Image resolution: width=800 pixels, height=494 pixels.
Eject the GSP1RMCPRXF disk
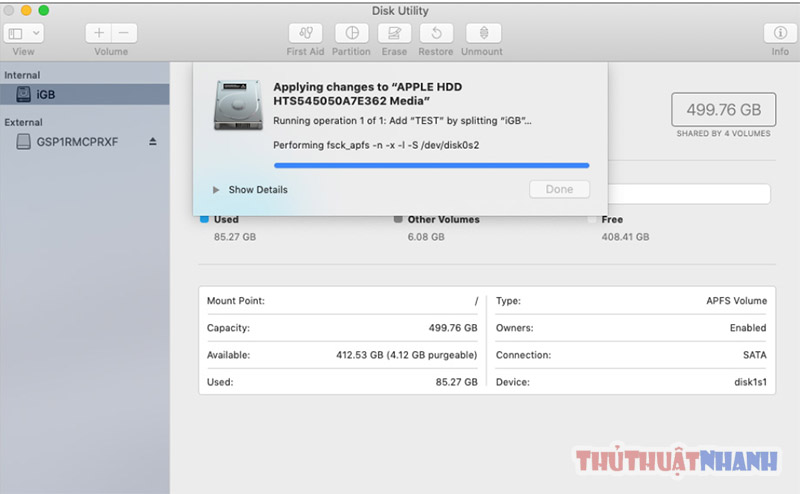tap(153, 141)
